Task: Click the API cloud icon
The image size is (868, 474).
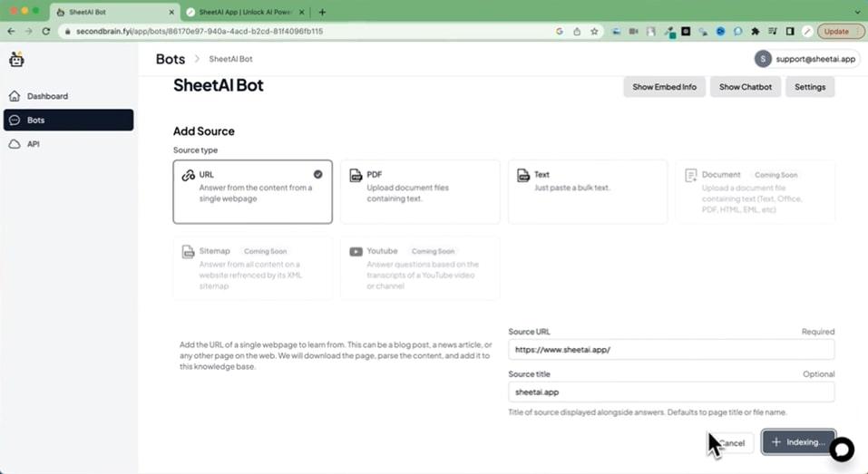Action: tap(15, 144)
